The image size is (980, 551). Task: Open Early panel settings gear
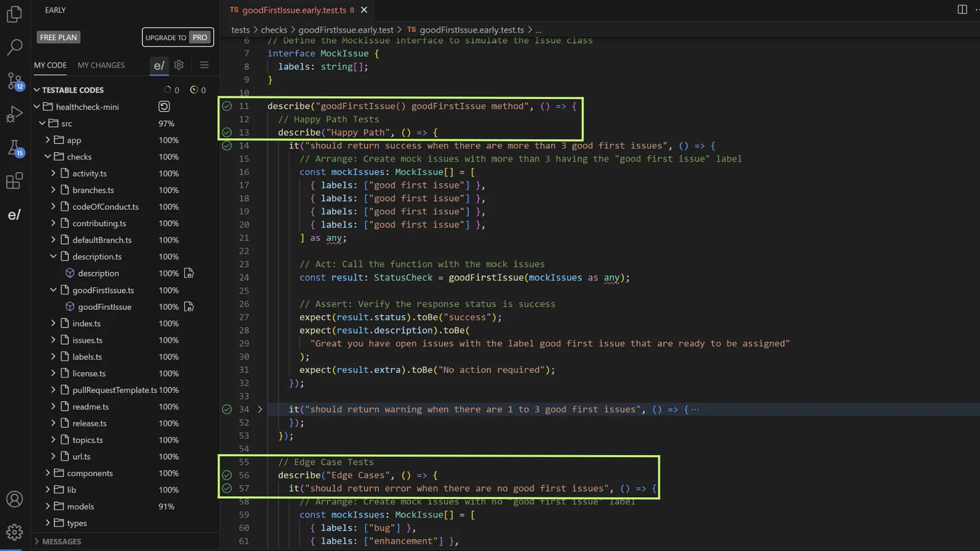[x=179, y=65]
